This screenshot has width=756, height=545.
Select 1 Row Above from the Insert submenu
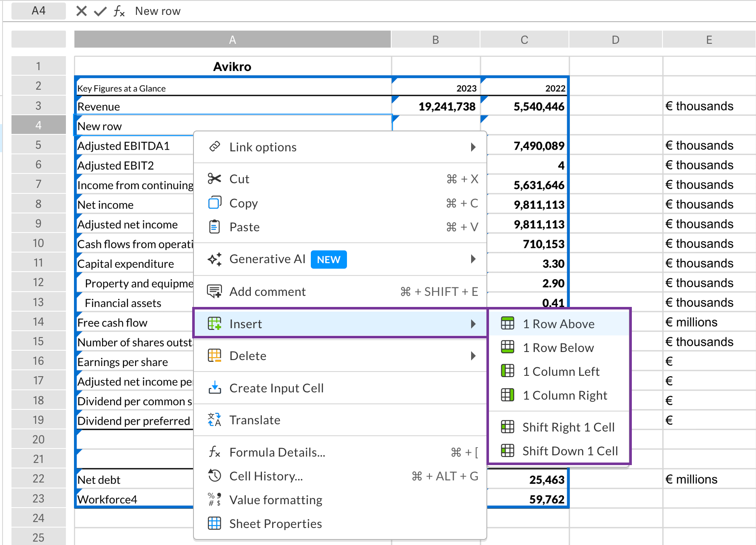coord(558,324)
